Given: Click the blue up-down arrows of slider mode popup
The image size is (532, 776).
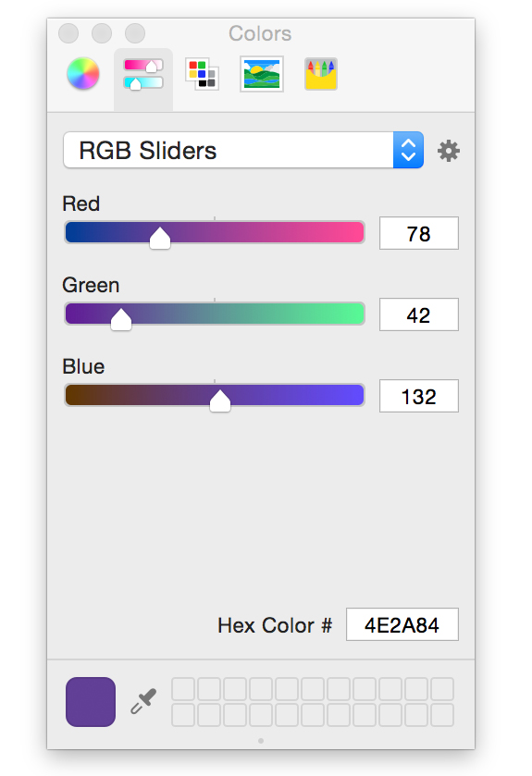Looking at the screenshot, I should 408,150.
